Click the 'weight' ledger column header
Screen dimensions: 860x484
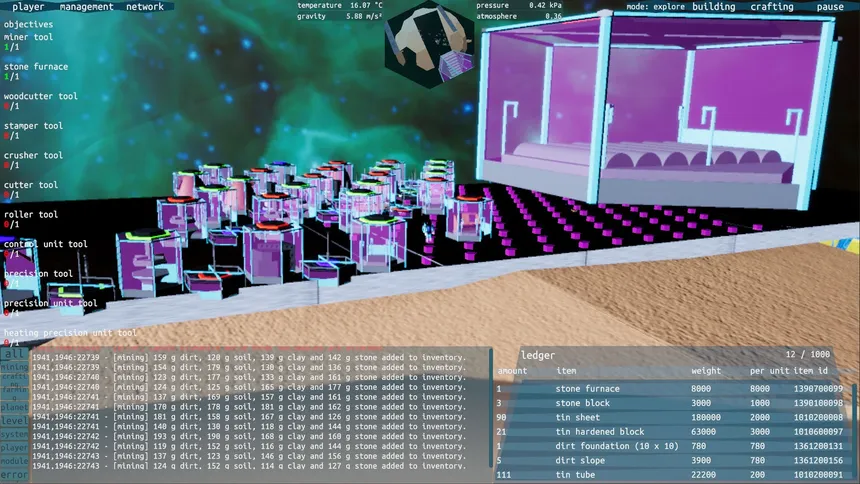pos(706,371)
